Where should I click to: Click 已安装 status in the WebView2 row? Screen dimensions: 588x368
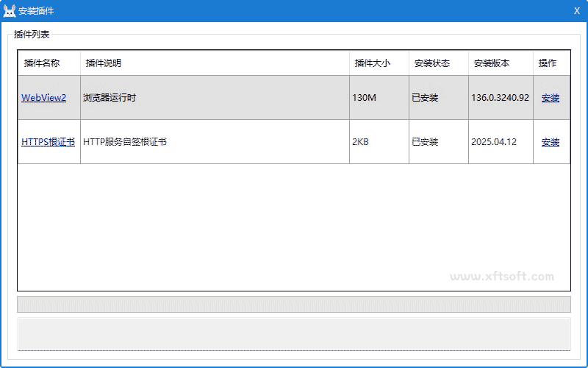439,98
